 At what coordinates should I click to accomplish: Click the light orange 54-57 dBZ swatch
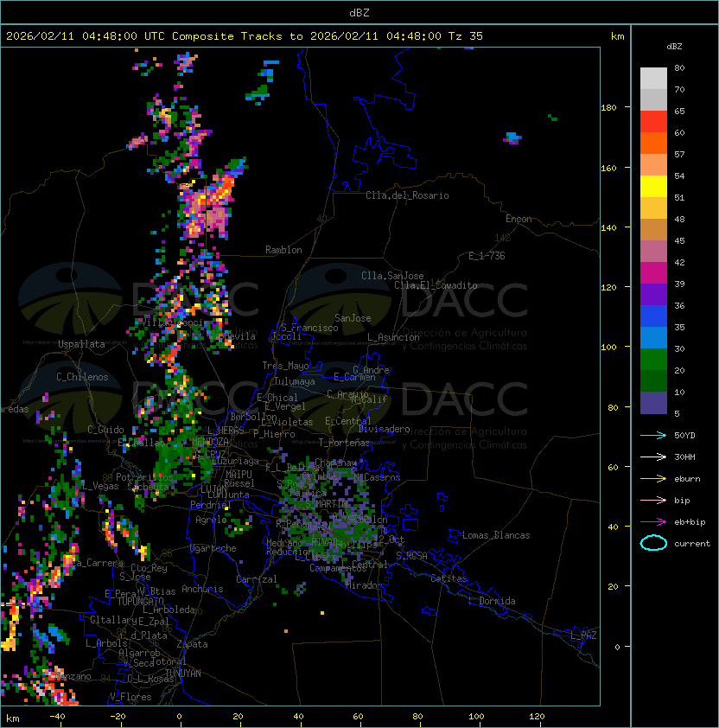[x=653, y=165]
